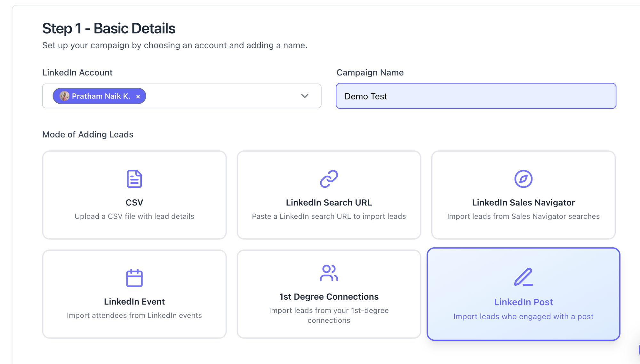Select CSV lead import title
The image size is (640, 364).
[134, 202]
